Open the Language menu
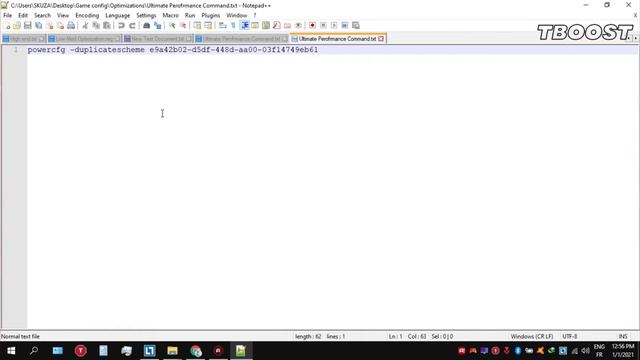The height and width of the screenshot is (360, 640). [118, 15]
